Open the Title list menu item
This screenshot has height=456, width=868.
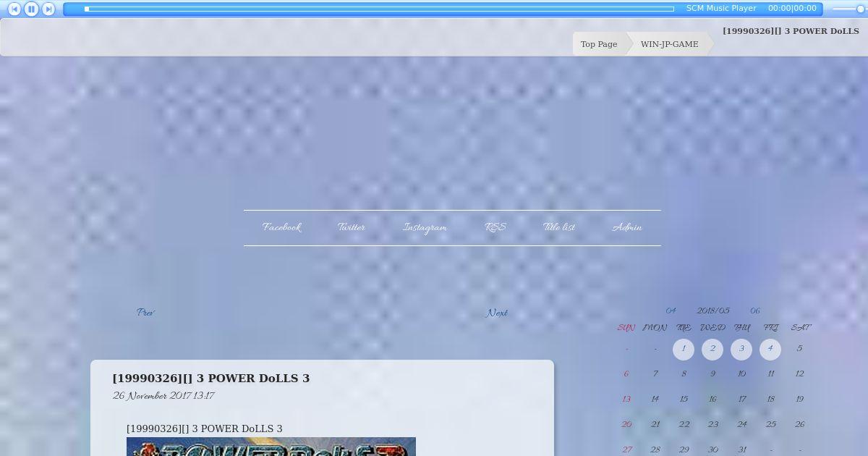click(559, 227)
